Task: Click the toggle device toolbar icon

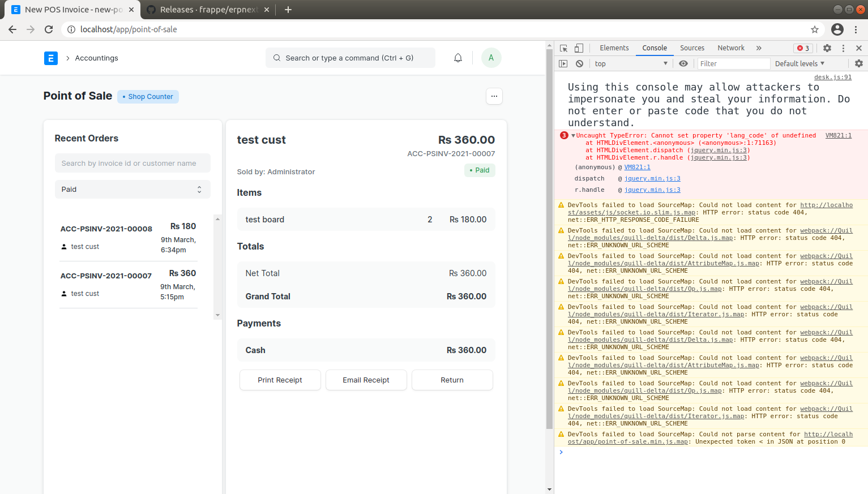Action: (578, 48)
